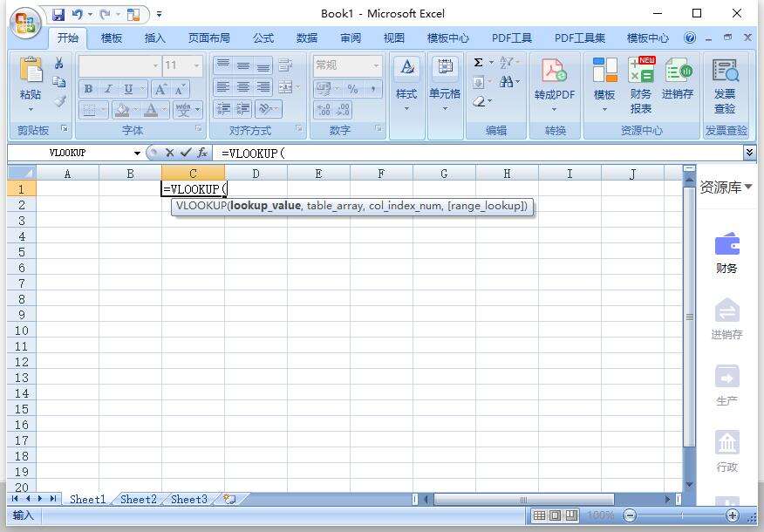
Task: Click the zoom slider track
Action: (x=681, y=515)
